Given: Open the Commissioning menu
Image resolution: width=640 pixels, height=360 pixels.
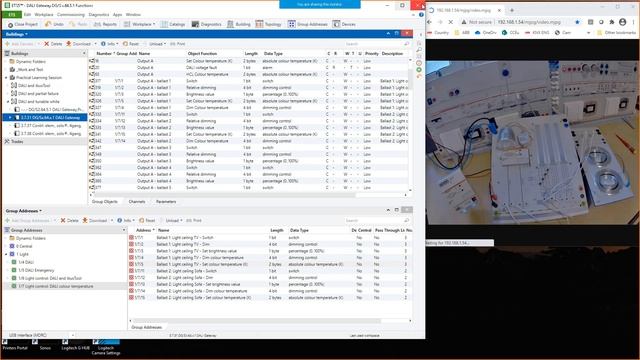Looking at the screenshot, I should click(x=71, y=15).
